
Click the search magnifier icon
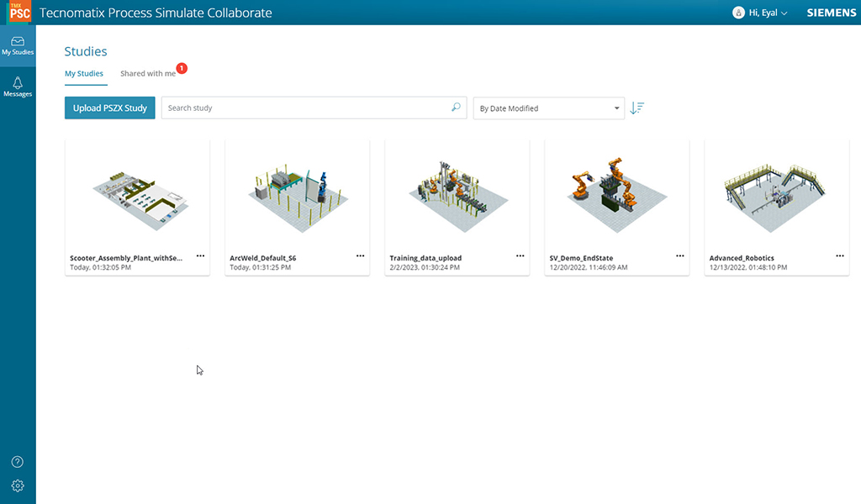tap(454, 108)
